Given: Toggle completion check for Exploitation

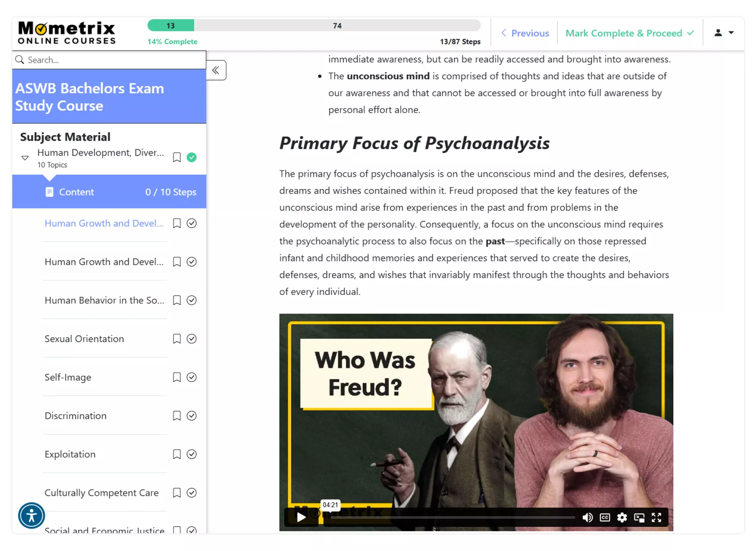Looking at the screenshot, I should tap(192, 454).
